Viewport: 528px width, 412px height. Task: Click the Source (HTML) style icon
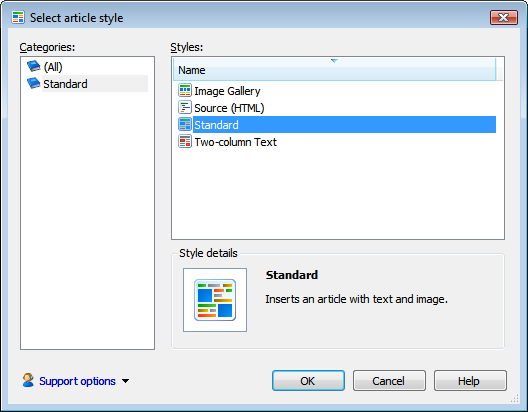click(185, 107)
